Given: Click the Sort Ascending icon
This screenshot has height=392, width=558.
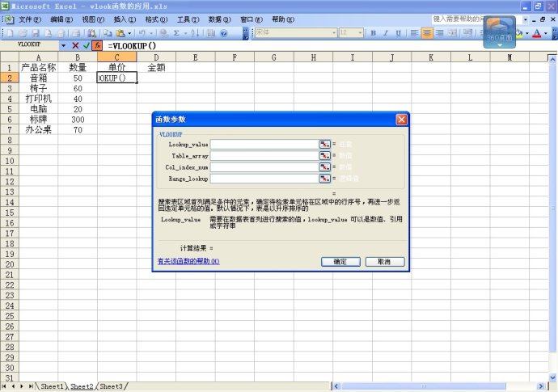Looking at the screenshot, I should tap(195, 33).
